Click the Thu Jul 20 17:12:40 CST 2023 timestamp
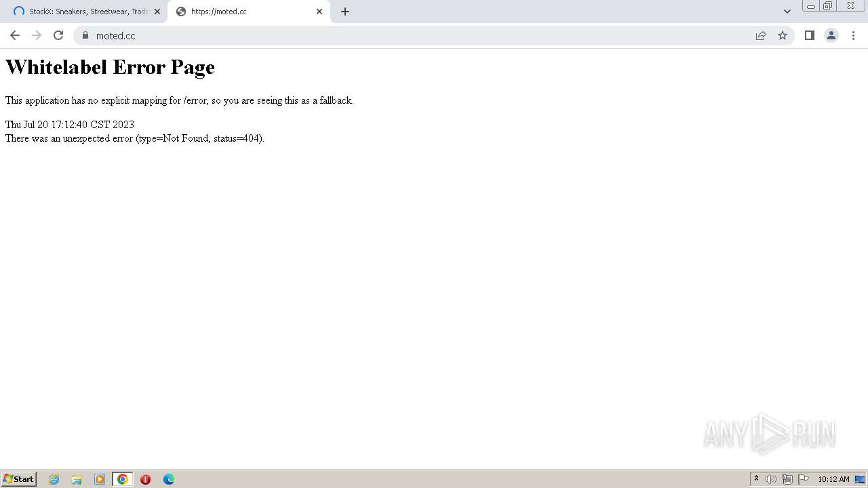Viewport: 868px width, 488px height. (70, 125)
